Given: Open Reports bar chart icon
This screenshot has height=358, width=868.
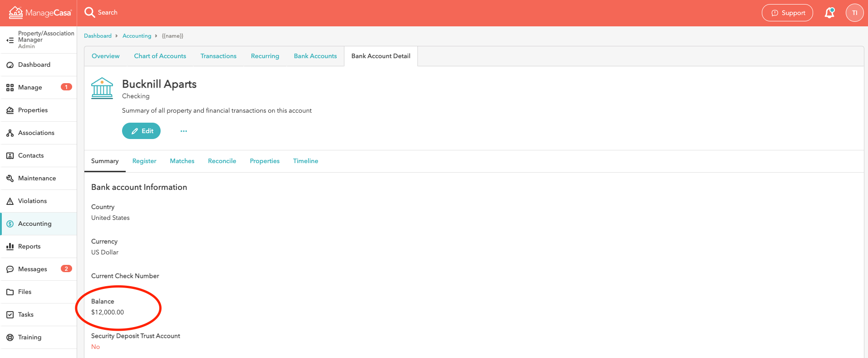Looking at the screenshot, I should point(10,246).
